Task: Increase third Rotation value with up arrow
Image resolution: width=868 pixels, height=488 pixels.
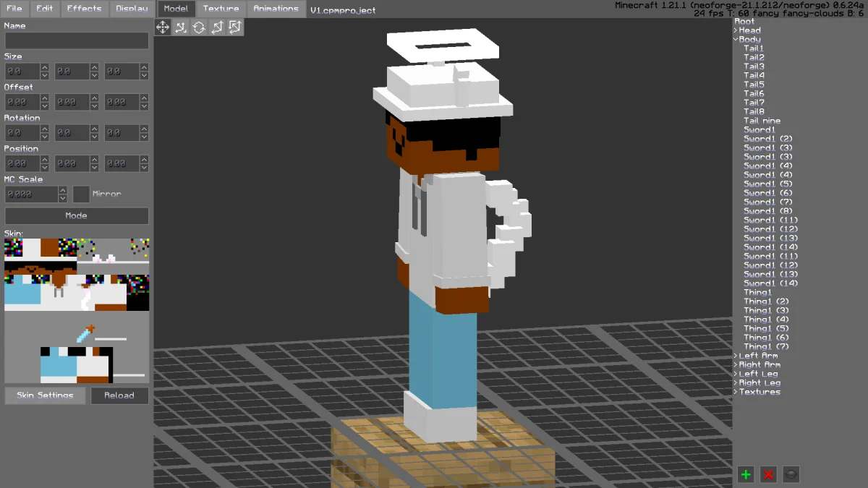Action: tap(145, 129)
